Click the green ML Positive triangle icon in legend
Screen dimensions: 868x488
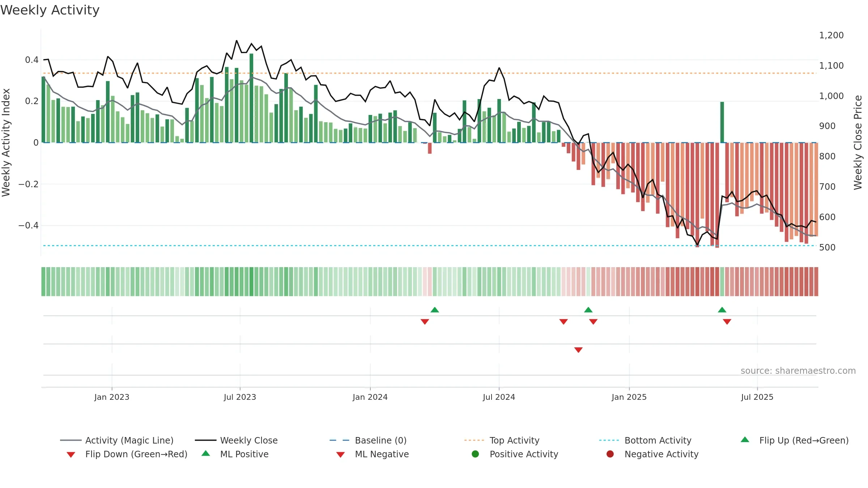point(206,453)
